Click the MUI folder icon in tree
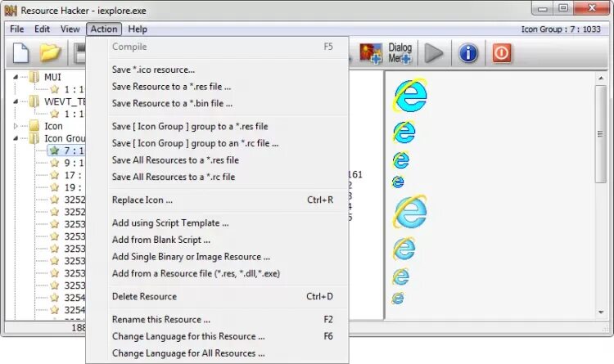The image size is (614, 364). tap(34, 77)
